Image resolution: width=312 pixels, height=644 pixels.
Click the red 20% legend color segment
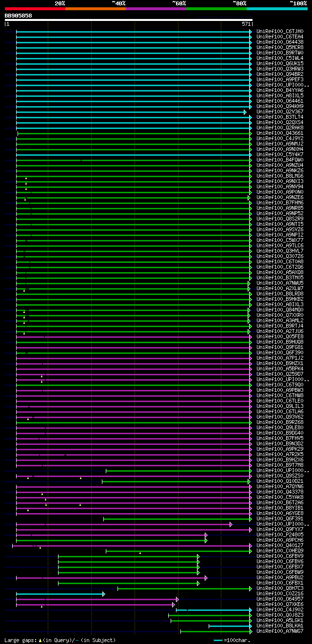click(35, 9)
